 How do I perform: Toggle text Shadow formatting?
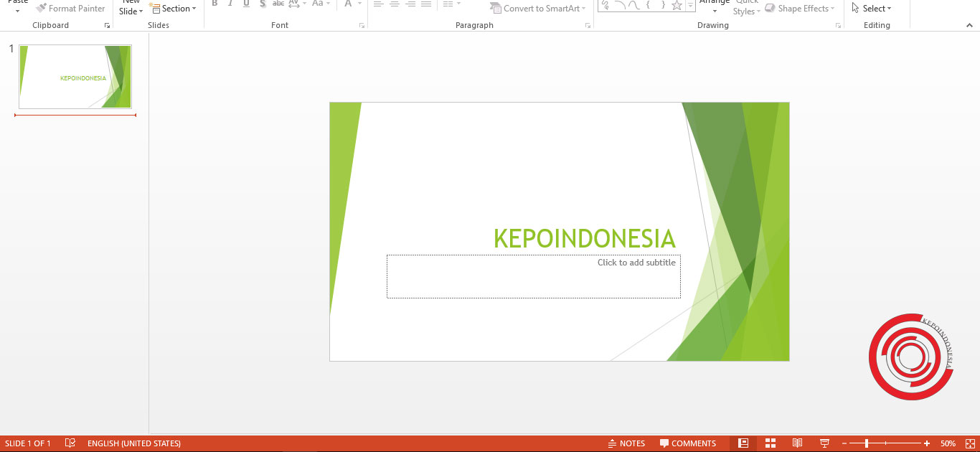[263, 4]
